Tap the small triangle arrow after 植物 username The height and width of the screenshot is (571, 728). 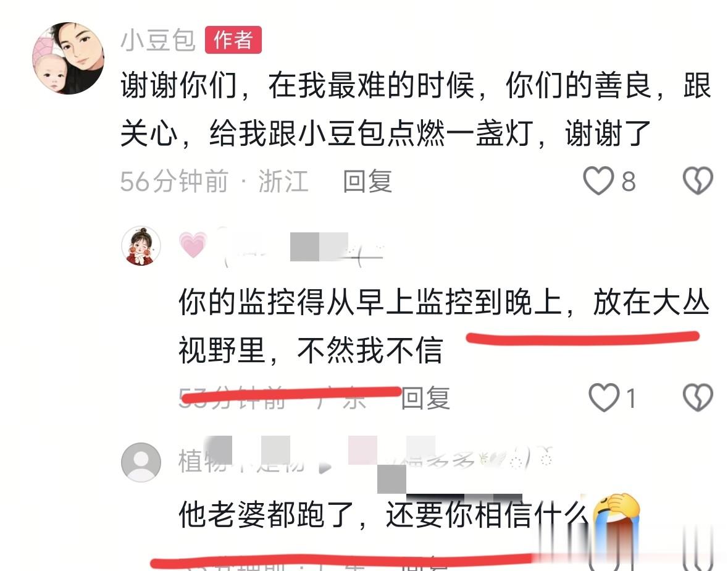325,467
